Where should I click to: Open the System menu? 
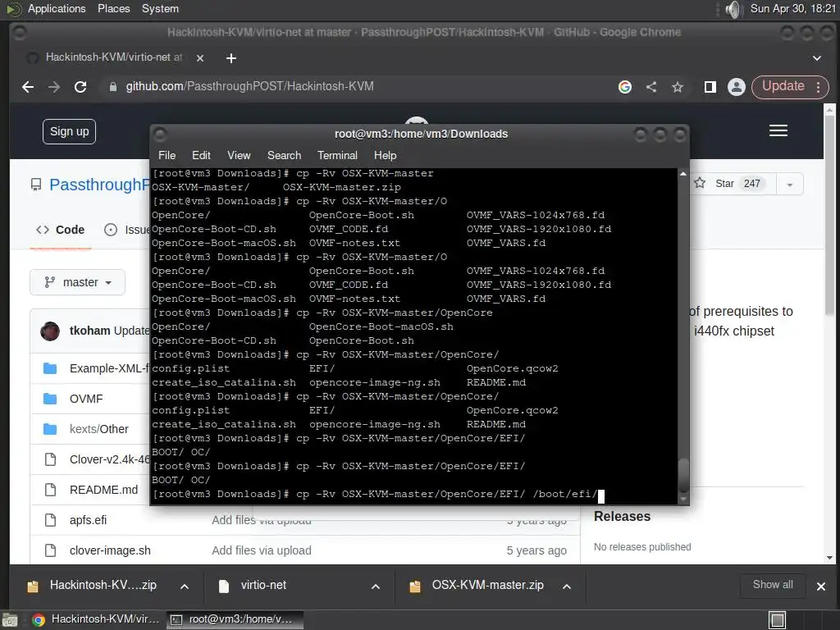160,8
